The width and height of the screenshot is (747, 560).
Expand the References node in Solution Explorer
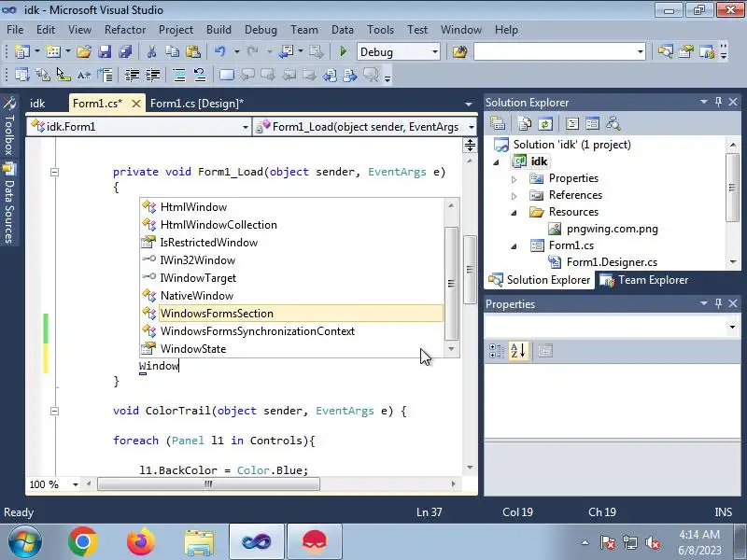(x=514, y=196)
